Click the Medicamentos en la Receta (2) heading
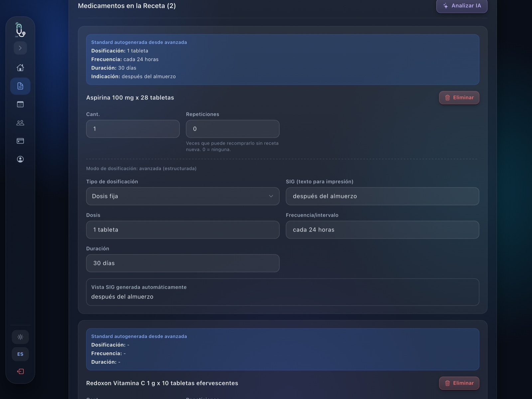 click(127, 6)
